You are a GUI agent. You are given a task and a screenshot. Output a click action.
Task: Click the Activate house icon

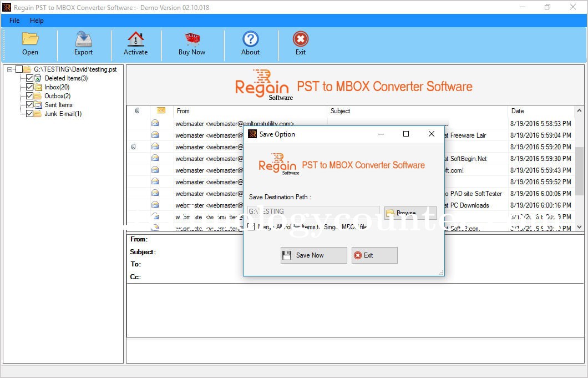pos(136,39)
